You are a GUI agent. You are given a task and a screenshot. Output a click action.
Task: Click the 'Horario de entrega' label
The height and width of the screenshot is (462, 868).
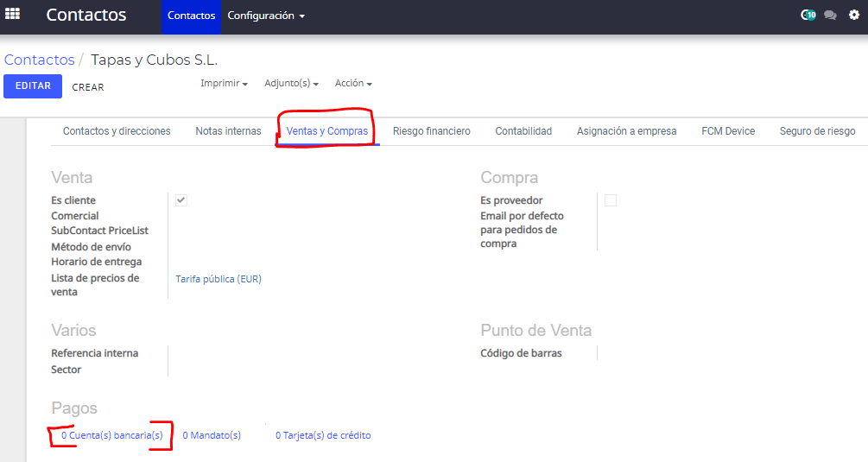[x=97, y=262]
